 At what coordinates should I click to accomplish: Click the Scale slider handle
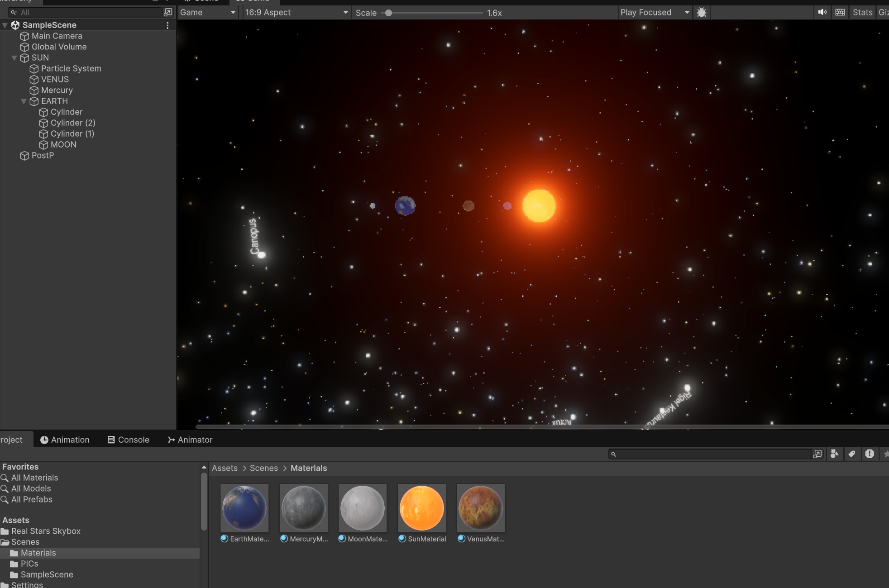pyautogui.click(x=388, y=13)
